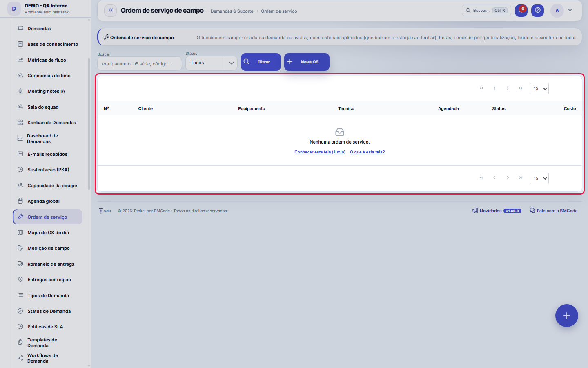Collapse the sidebar with double-chevron button
Image resolution: width=588 pixels, height=368 pixels.
pyautogui.click(x=110, y=11)
